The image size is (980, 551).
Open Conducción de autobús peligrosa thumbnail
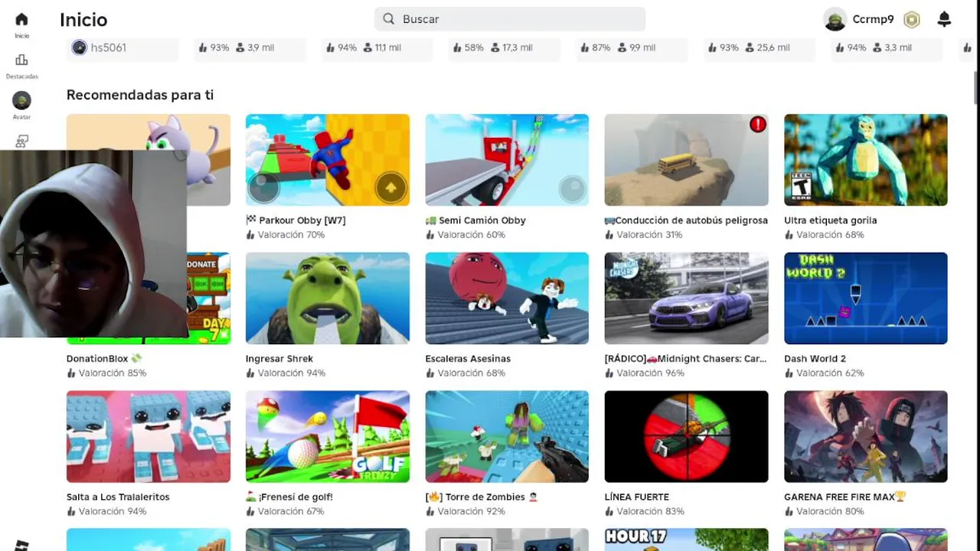click(x=686, y=160)
